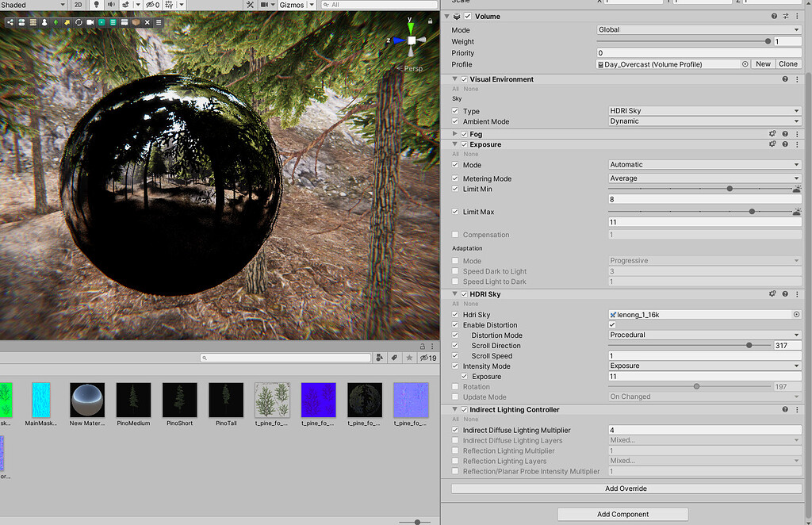Toggle the Enable Distortion checkbox
The width and height of the screenshot is (812, 525).
[612, 324]
